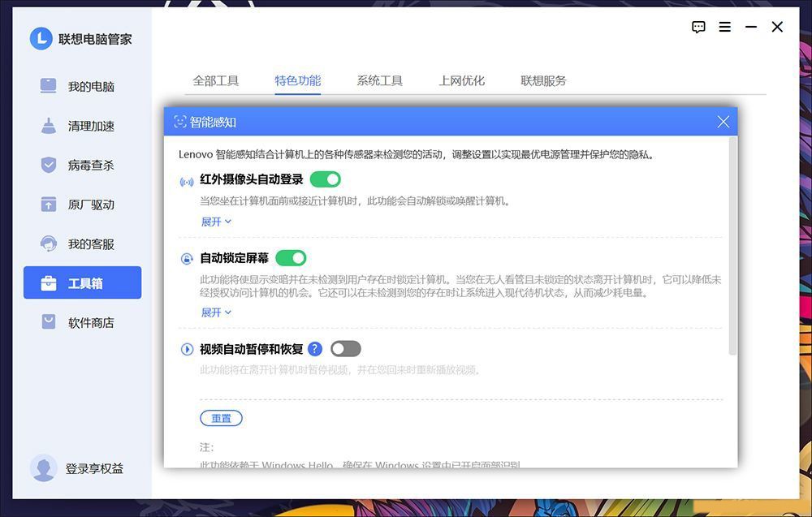Turn off the 自动锁定屏幕 switch
The height and width of the screenshot is (517, 812).
[291, 258]
